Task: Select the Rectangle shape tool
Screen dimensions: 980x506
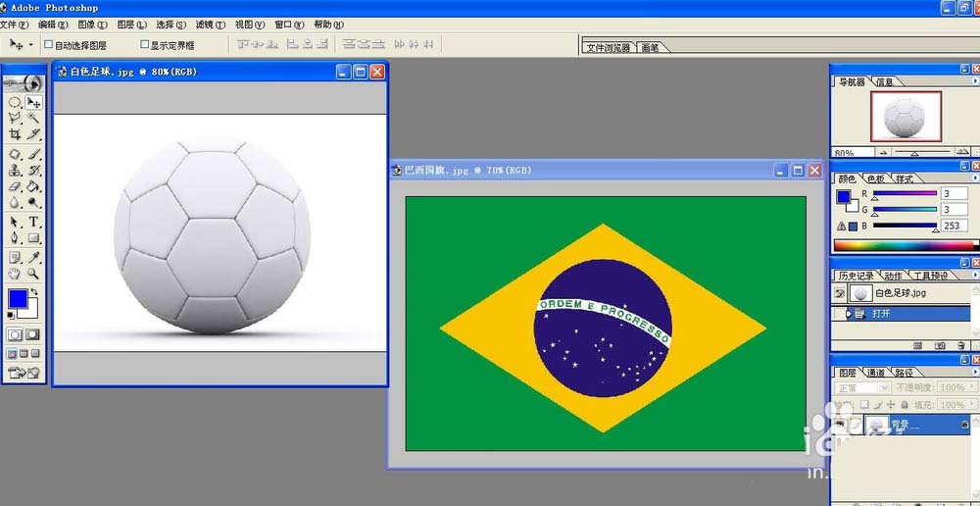Action: pos(33,237)
